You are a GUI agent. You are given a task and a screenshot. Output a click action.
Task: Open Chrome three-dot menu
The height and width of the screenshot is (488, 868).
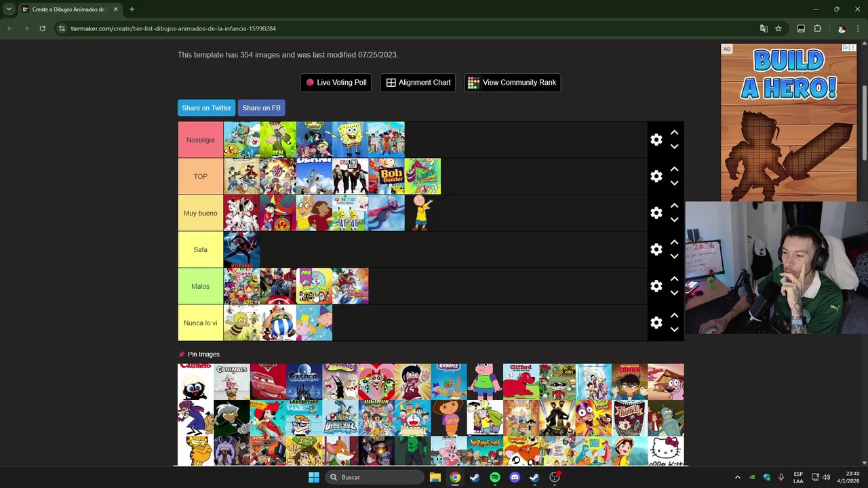859,28
